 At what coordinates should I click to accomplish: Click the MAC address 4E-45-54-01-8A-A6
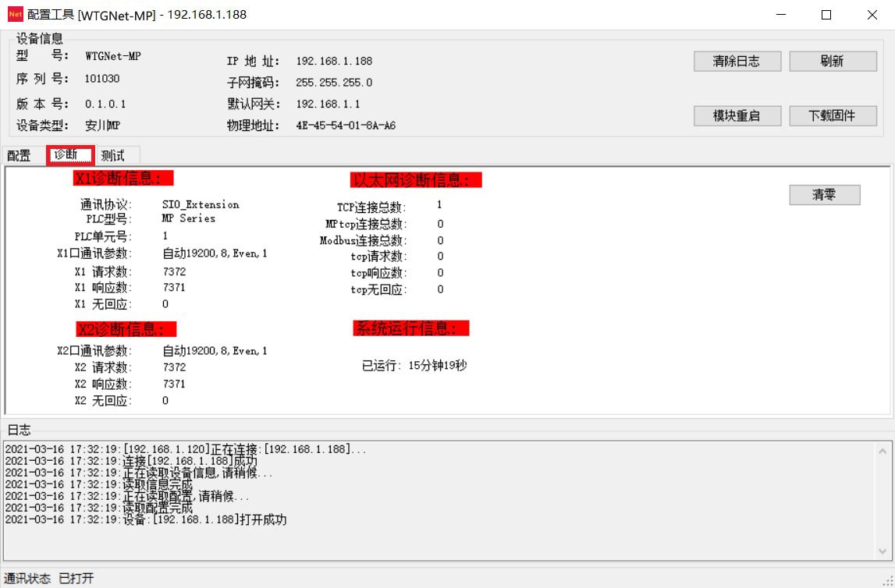346,126
